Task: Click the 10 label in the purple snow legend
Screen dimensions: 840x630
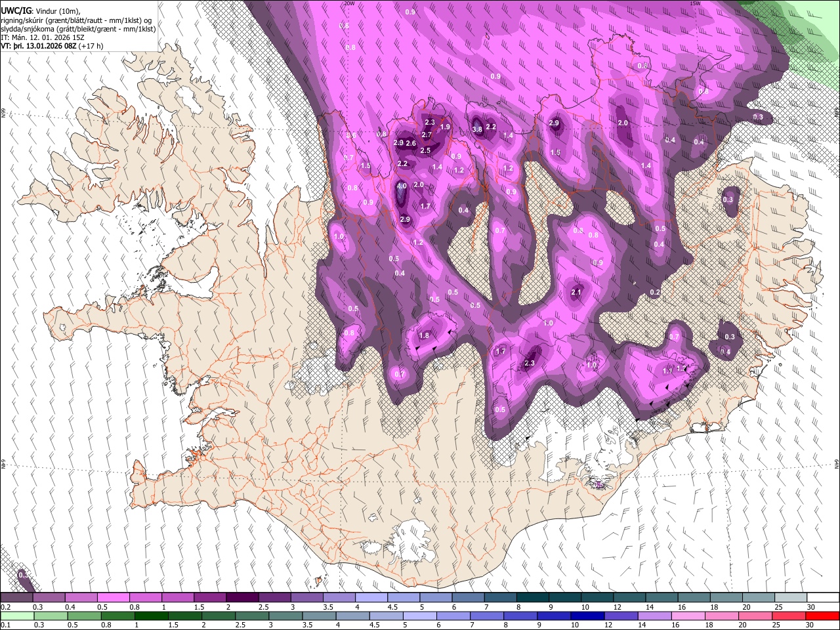Action: (585, 607)
